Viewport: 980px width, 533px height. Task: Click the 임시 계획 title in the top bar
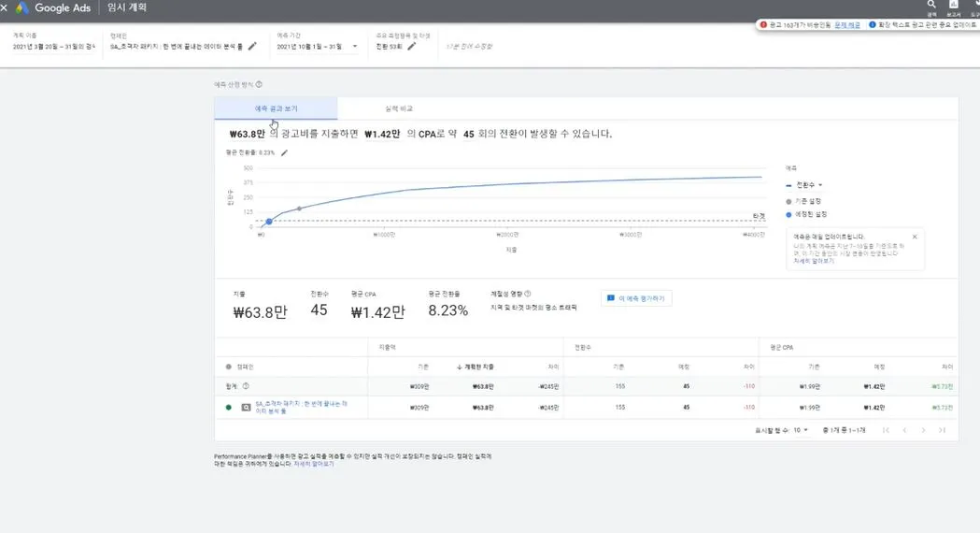[127, 7]
